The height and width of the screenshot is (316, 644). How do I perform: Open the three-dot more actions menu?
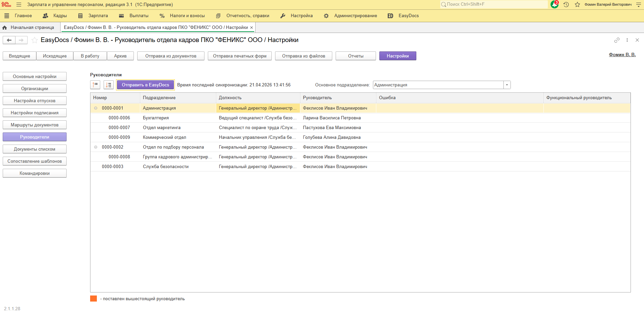pyautogui.click(x=627, y=40)
